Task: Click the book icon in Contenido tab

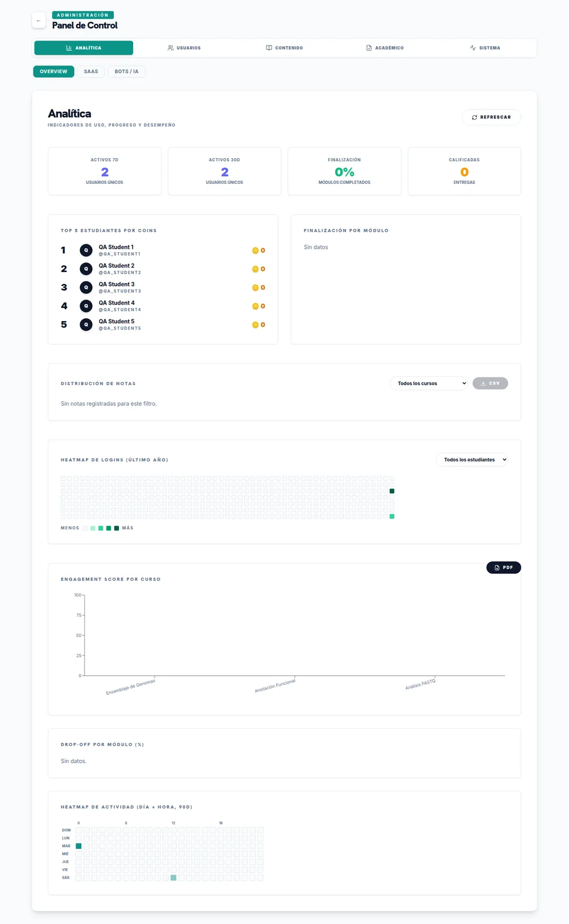Action: tap(269, 48)
